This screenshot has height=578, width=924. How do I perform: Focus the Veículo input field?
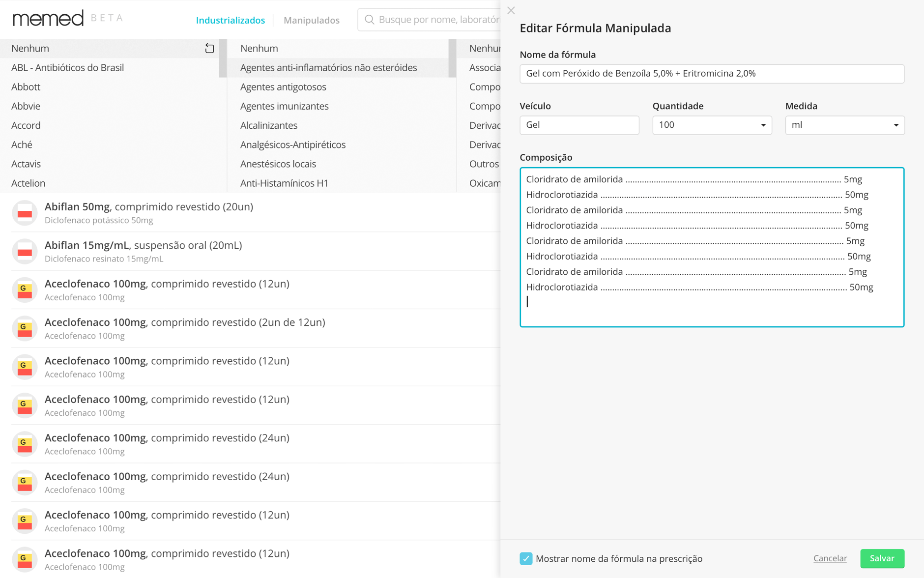pos(579,125)
